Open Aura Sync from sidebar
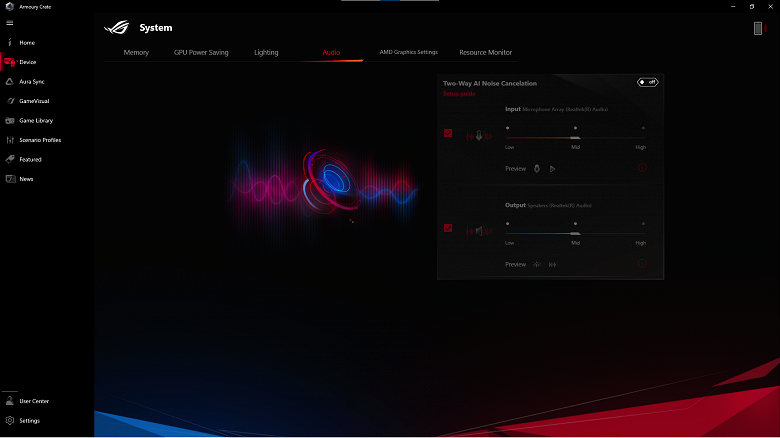 click(31, 82)
